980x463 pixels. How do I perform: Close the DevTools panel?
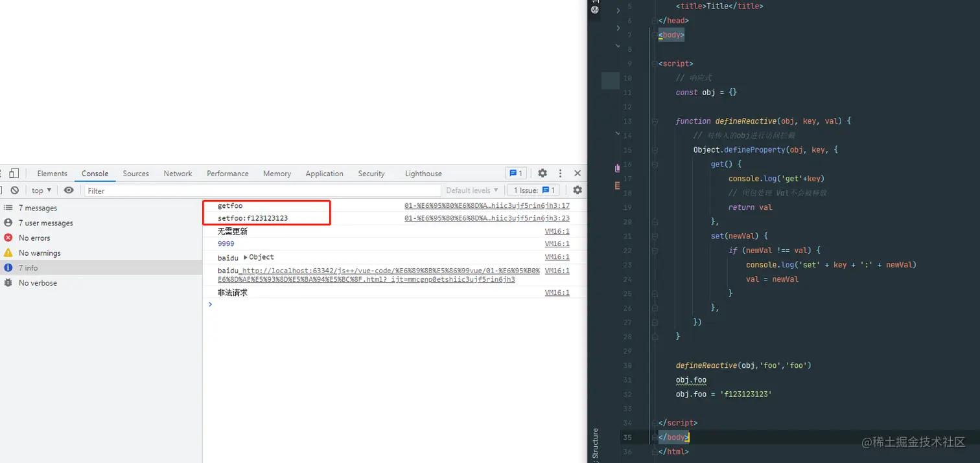click(577, 173)
